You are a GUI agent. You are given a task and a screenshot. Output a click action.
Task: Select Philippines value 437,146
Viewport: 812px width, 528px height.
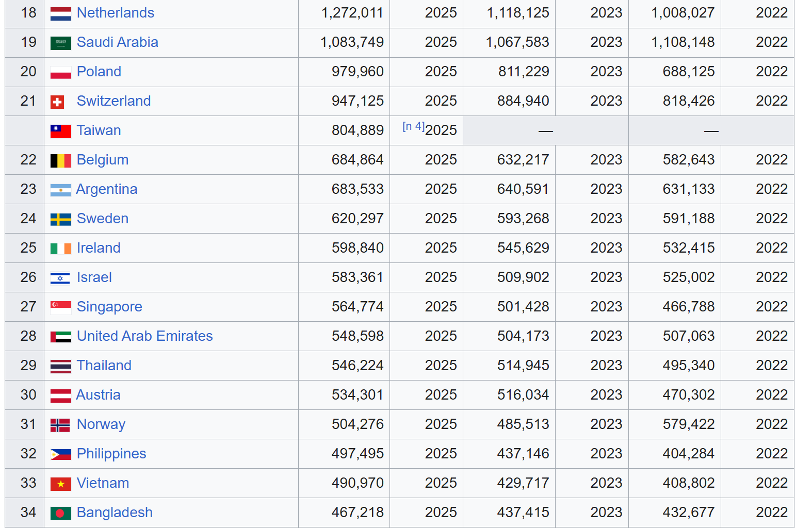[523, 454]
